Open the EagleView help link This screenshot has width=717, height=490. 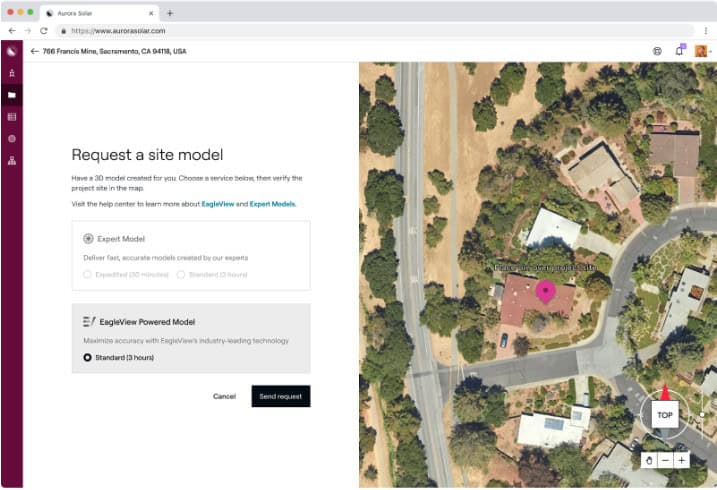(218, 204)
